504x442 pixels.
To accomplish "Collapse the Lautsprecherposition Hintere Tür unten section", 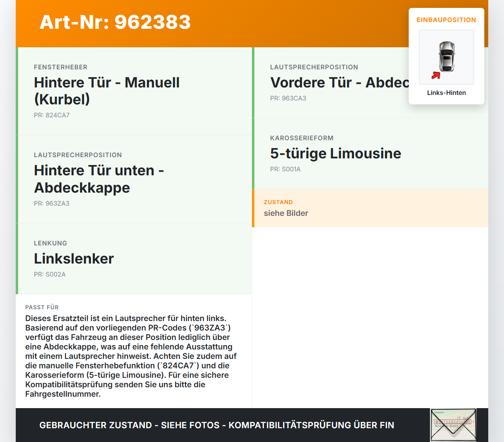I will click(134, 178).
